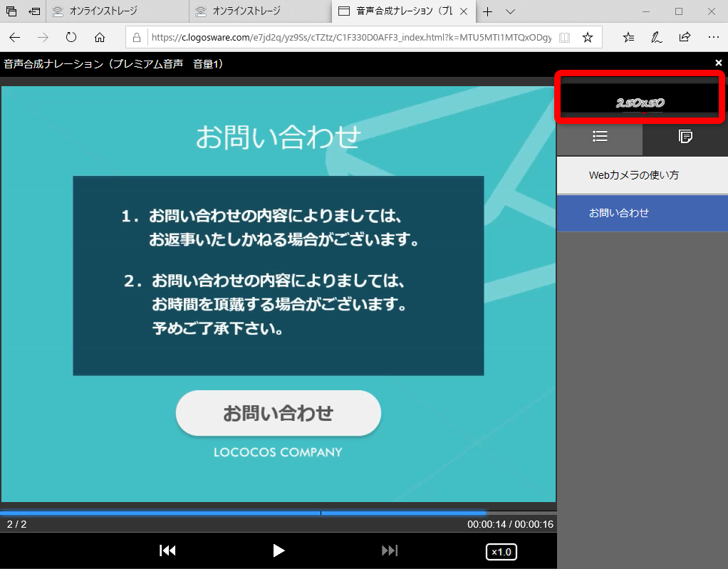Go to the browser home page
This screenshot has height=569, width=728.
tap(100, 38)
